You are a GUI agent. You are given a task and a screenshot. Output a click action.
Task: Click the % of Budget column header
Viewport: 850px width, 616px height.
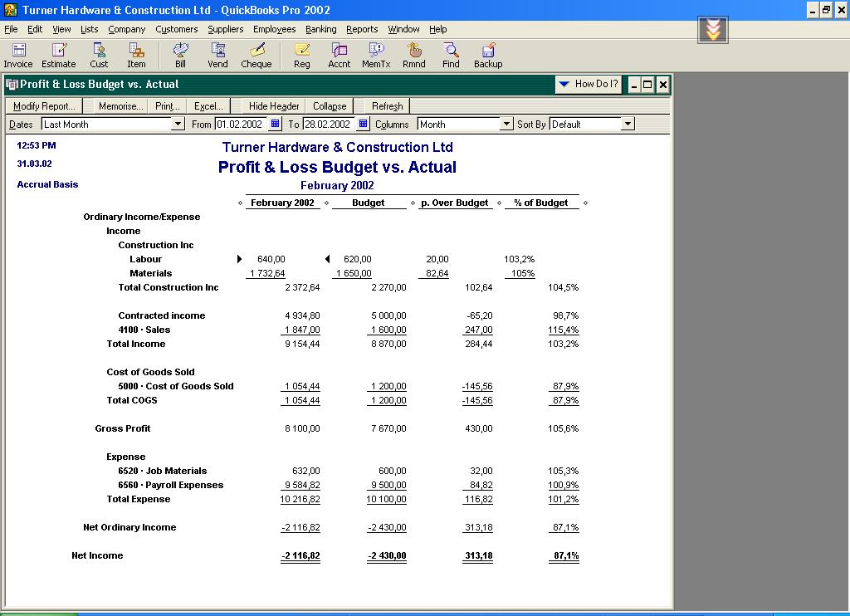coord(541,203)
